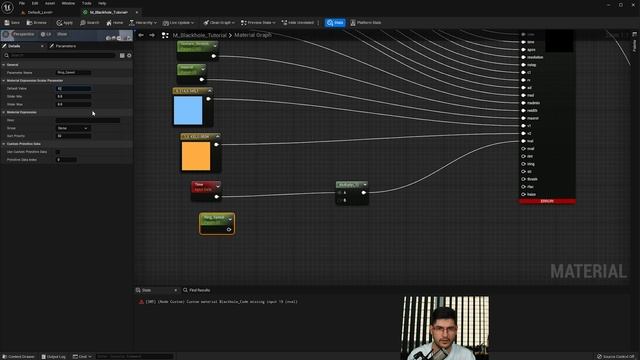Image resolution: width=640 pixels, height=360 pixels.
Task: Click the Slider Min field
Action: click(x=73, y=96)
